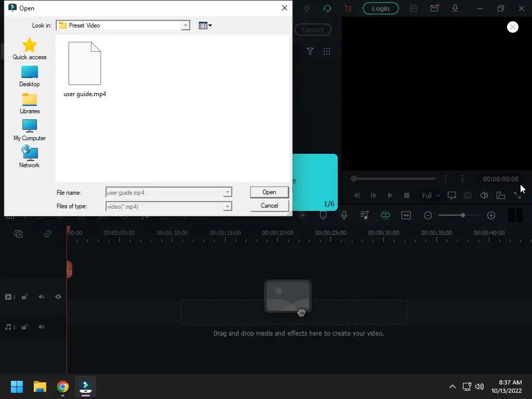Viewport: 532px width, 399px height.
Task: Expand the Files of type dropdown
Action: [228, 206]
